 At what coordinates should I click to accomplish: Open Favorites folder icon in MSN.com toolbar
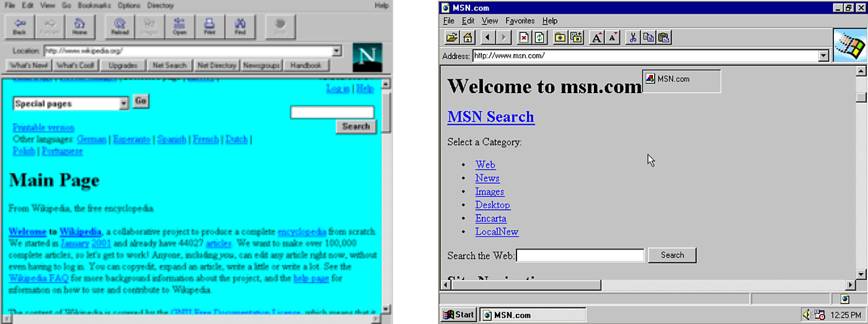pos(560,38)
